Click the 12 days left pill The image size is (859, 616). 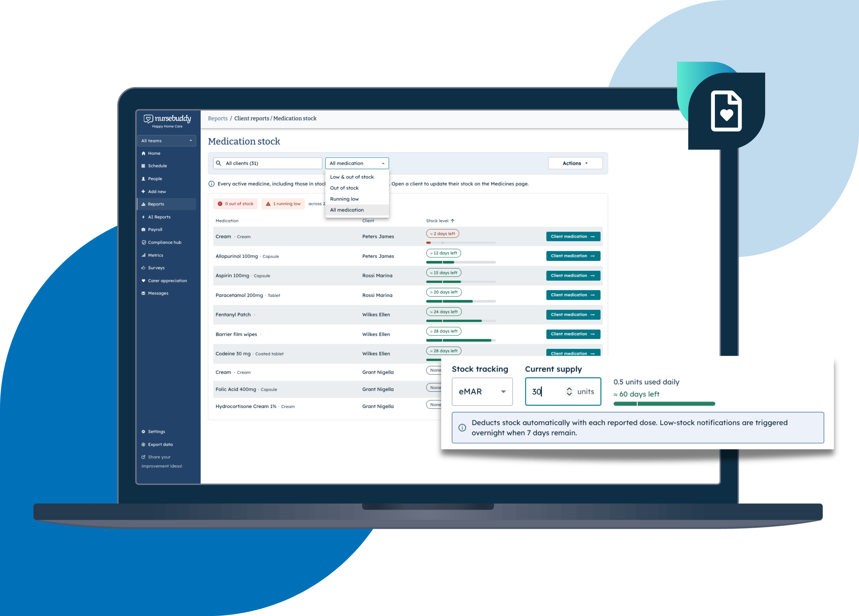[x=444, y=253]
